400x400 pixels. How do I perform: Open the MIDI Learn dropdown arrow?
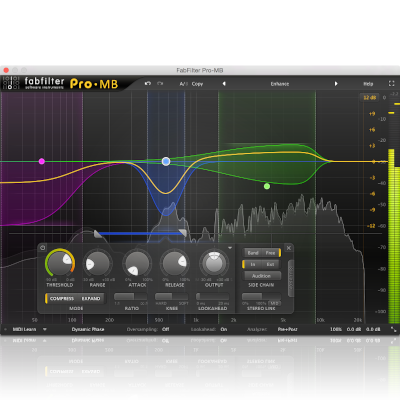coord(45,329)
